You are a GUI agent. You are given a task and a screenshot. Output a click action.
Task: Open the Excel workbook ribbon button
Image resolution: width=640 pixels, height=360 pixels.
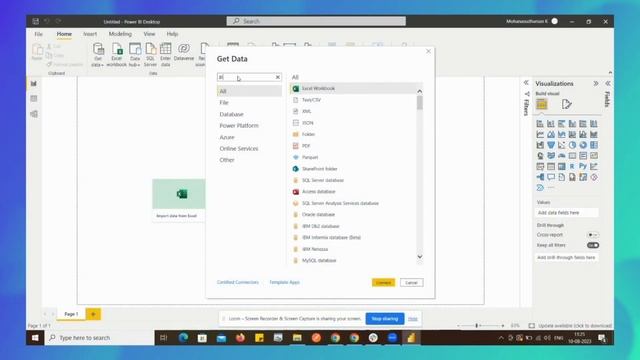coord(117,55)
